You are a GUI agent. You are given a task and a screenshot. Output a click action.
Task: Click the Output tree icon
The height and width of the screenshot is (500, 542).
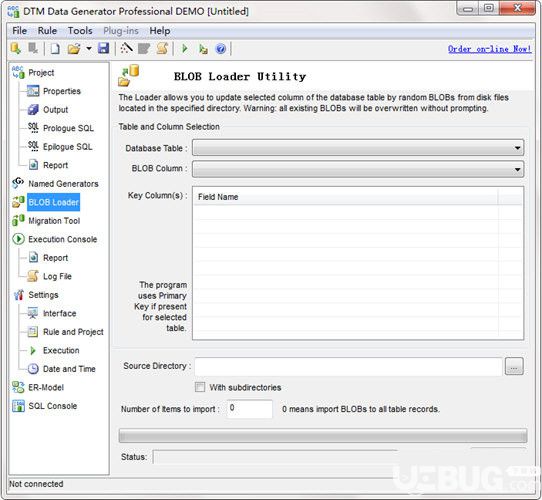tap(33, 110)
